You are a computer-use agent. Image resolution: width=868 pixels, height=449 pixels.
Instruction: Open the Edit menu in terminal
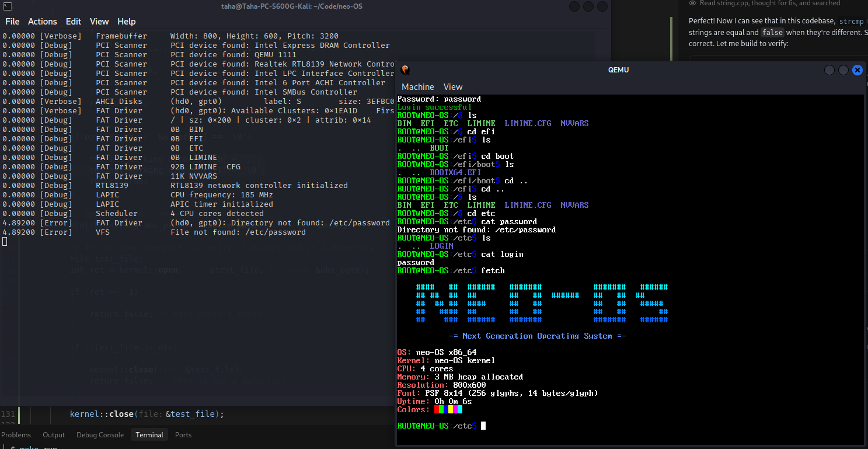pos(74,21)
